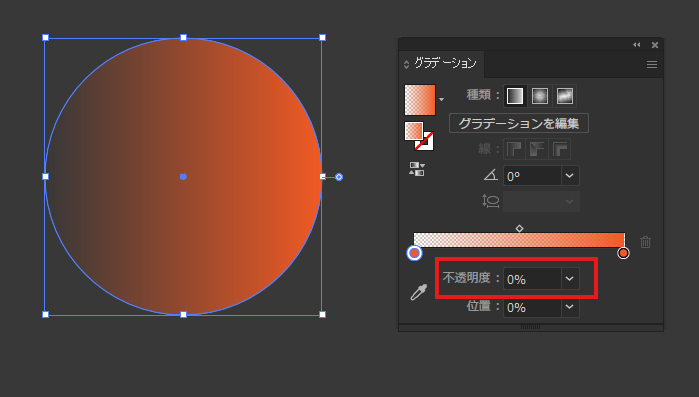Click the angle icon beside 0° field

[491, 175]
